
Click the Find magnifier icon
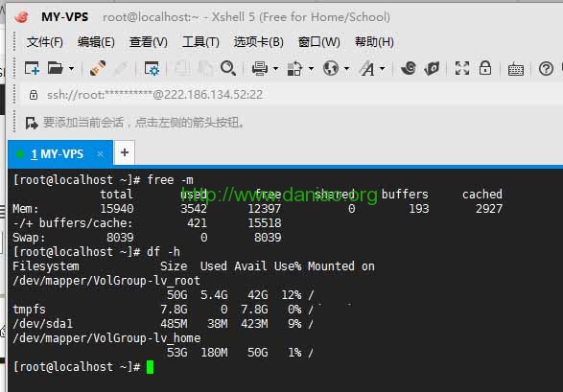coord(228,68)
